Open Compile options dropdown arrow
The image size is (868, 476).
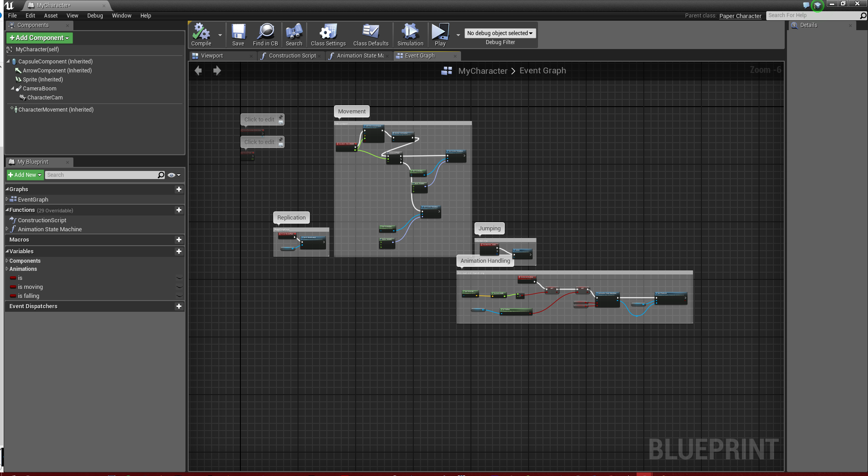220,35
